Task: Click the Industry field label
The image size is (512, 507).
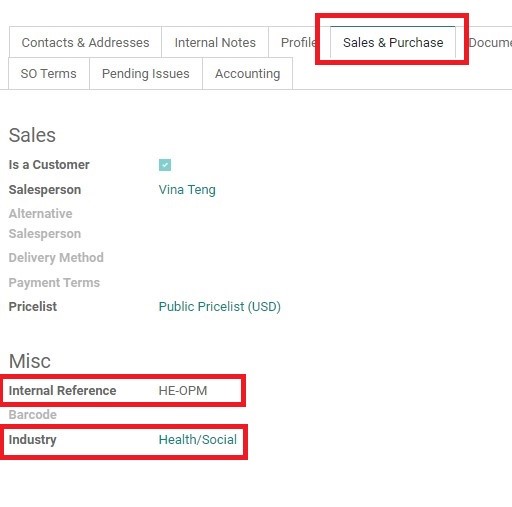Action: pyautogui.click(x=32, y=440)
